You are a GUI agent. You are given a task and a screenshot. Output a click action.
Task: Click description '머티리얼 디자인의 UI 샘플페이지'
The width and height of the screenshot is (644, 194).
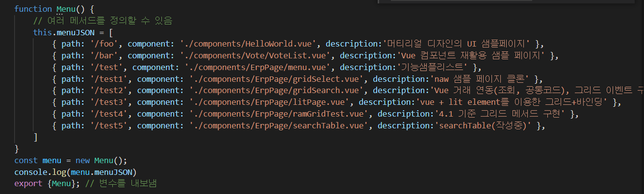458,44
